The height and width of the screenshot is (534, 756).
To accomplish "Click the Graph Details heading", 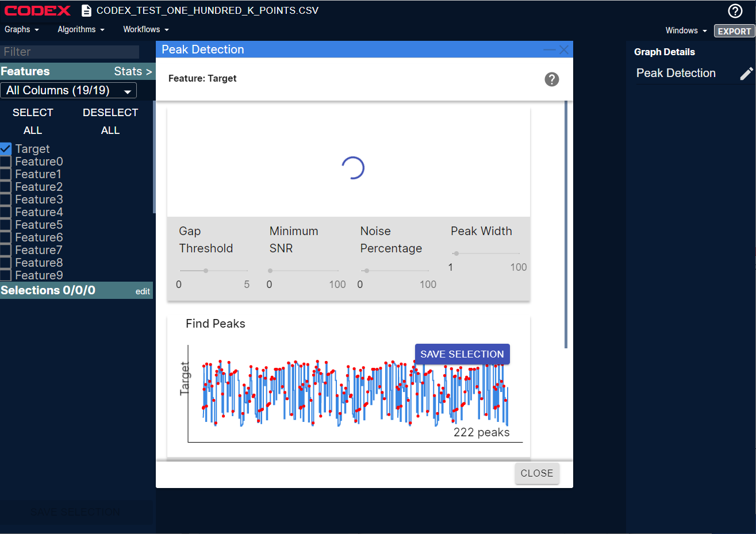I will coord(665,52).
